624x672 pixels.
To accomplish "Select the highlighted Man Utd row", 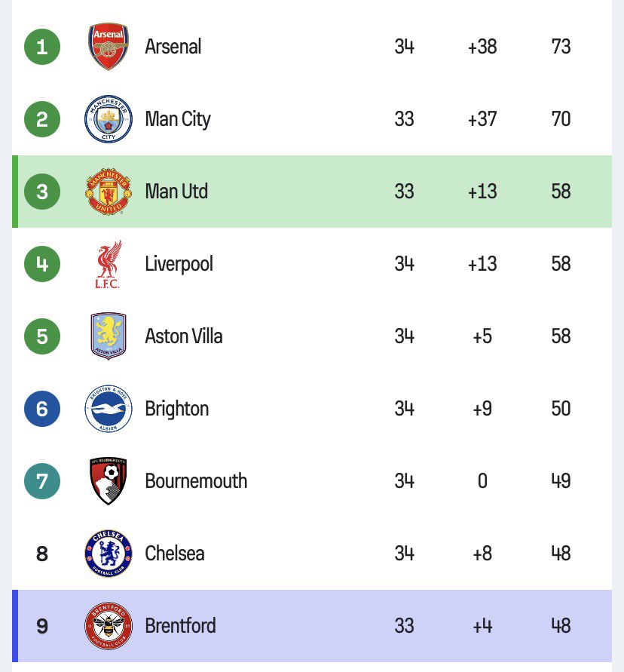I will pos(317,192).
